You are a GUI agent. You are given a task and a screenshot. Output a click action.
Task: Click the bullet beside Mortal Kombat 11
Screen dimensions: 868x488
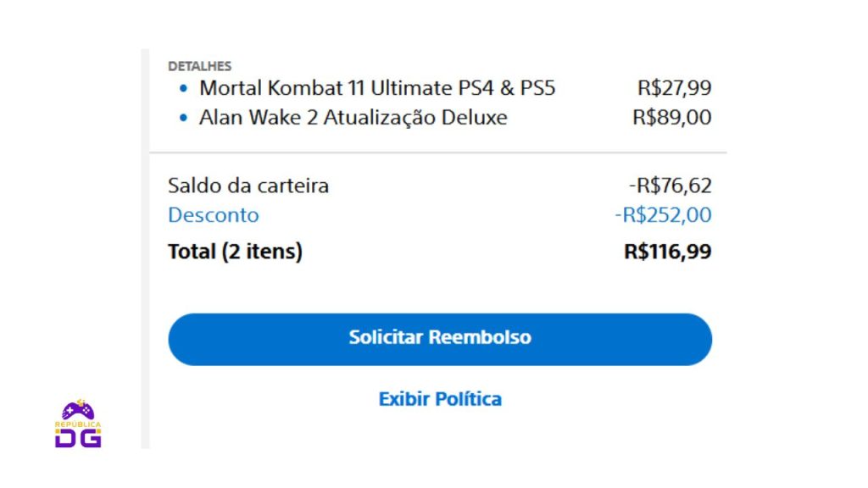184,88
